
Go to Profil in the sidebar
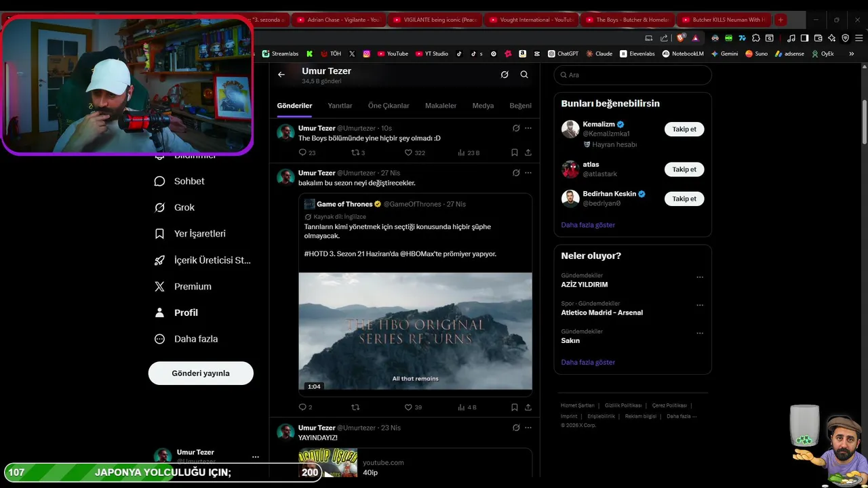pyautogui.click(x=176, y=312)
